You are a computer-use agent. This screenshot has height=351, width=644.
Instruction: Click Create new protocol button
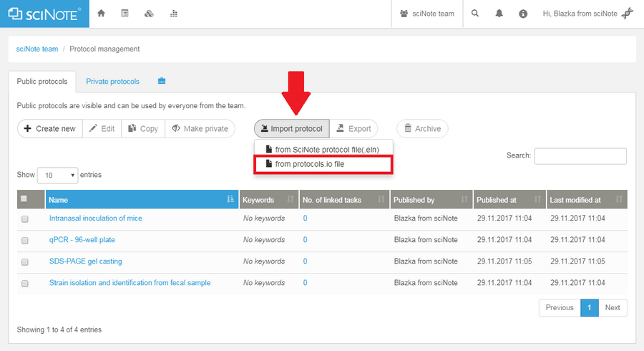[49, 129]
